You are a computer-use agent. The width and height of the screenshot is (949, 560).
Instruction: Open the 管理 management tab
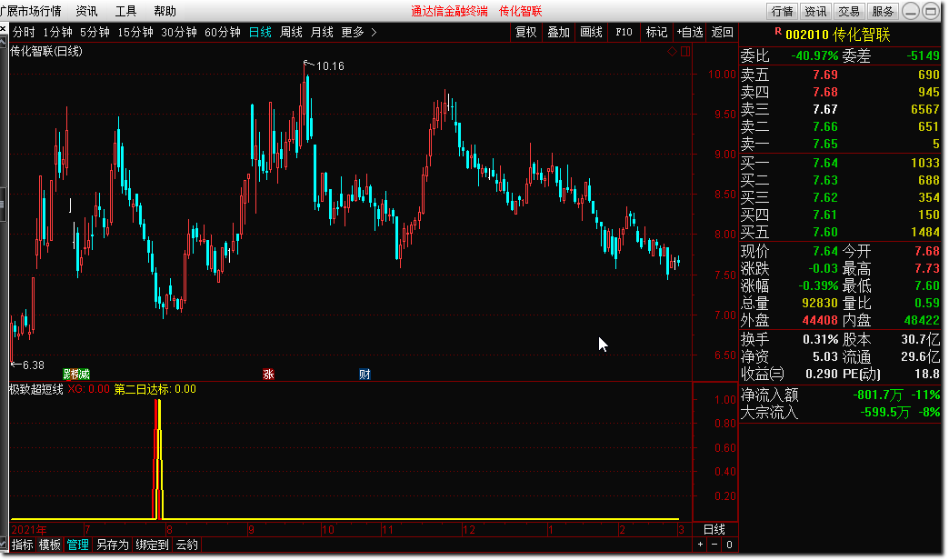point(77,545)
